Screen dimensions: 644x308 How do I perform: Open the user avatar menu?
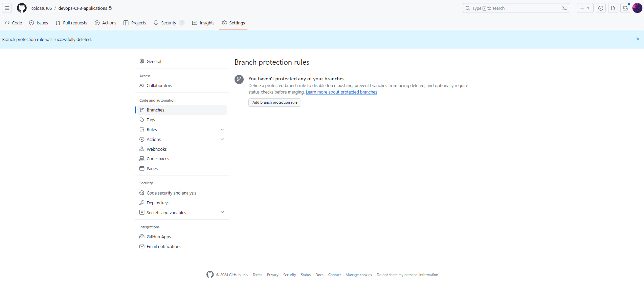[637, 8]
